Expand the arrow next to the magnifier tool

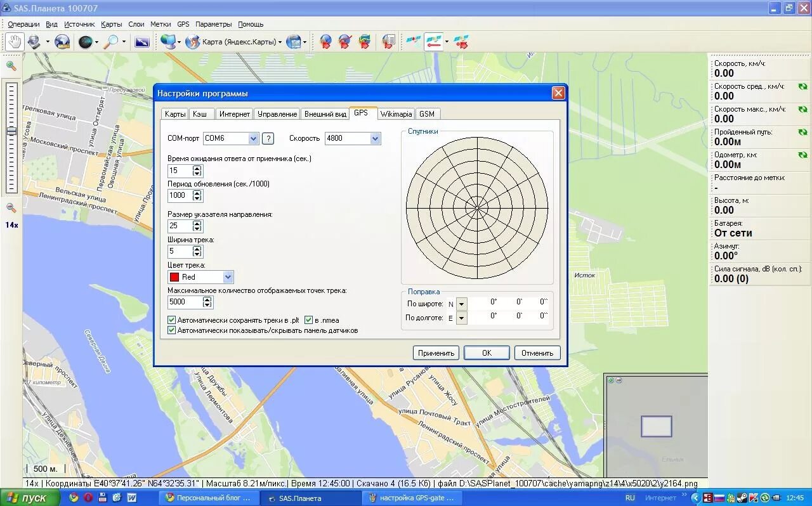pyautogui.click(x=124, y=42)
